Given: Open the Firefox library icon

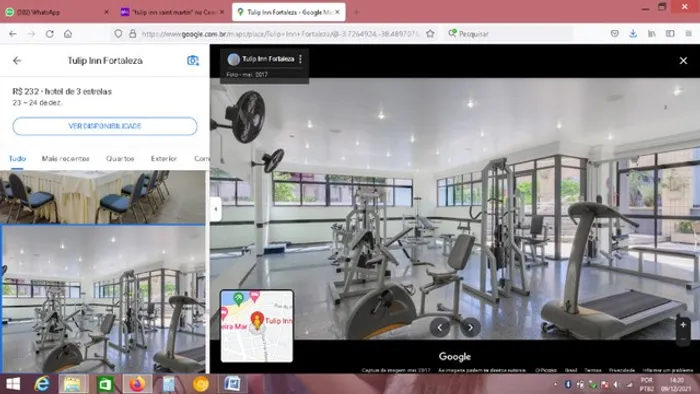Looking at the screenshot, I should pyautogui.click(x=652, y=34).
